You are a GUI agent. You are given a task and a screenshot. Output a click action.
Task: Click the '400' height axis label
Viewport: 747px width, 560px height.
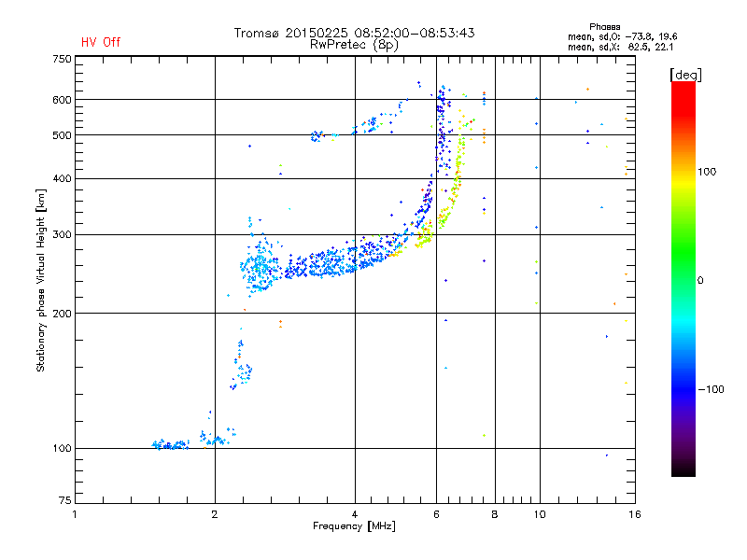pos(63,178)
